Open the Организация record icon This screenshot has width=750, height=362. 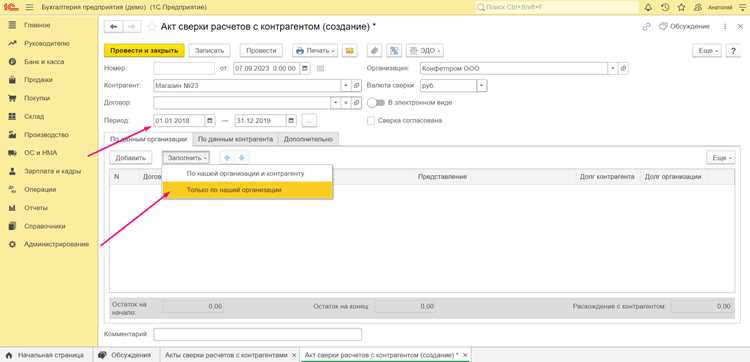coord(623,68)
